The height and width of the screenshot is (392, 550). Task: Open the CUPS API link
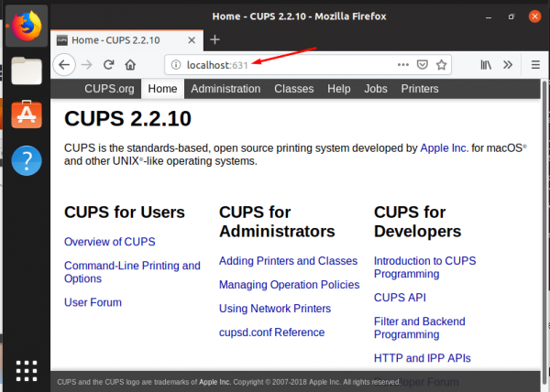click(400, 298)
